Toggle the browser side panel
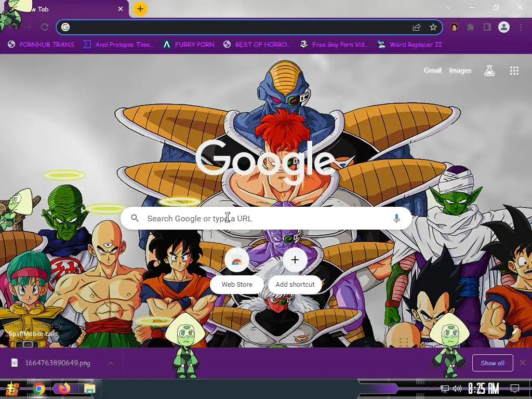532x399 pixels. point(487,27)
